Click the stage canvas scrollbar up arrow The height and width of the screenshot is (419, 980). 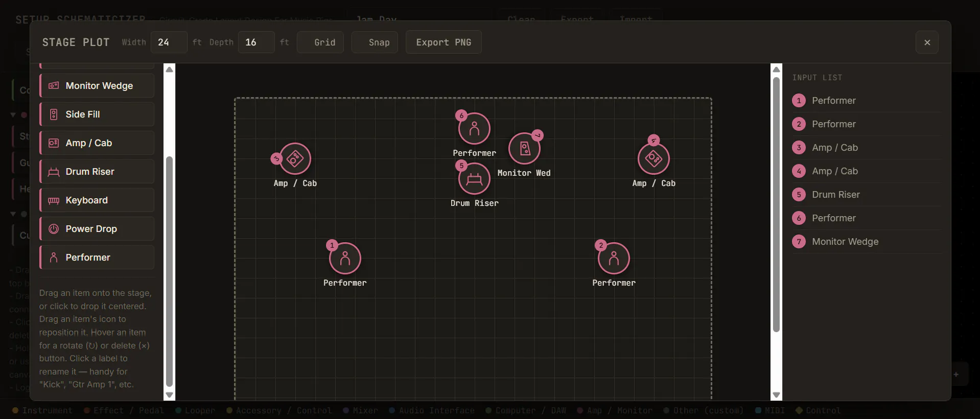(777, 69)
